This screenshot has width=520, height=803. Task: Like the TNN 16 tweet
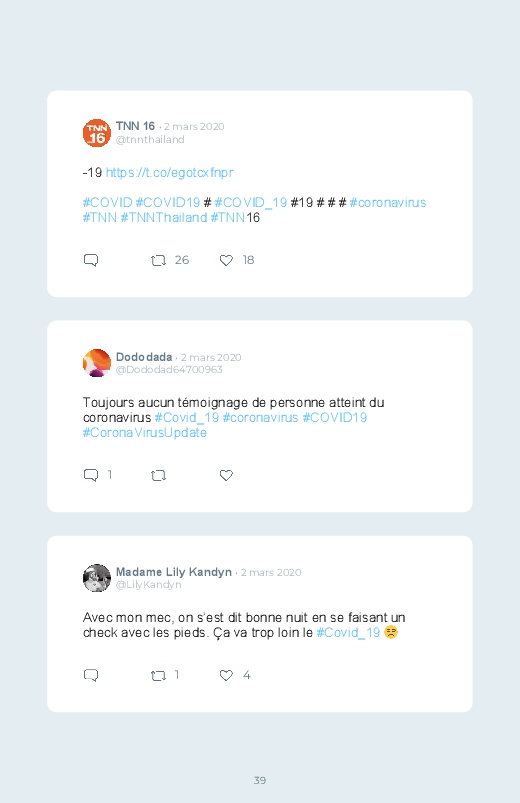(226, 261)
